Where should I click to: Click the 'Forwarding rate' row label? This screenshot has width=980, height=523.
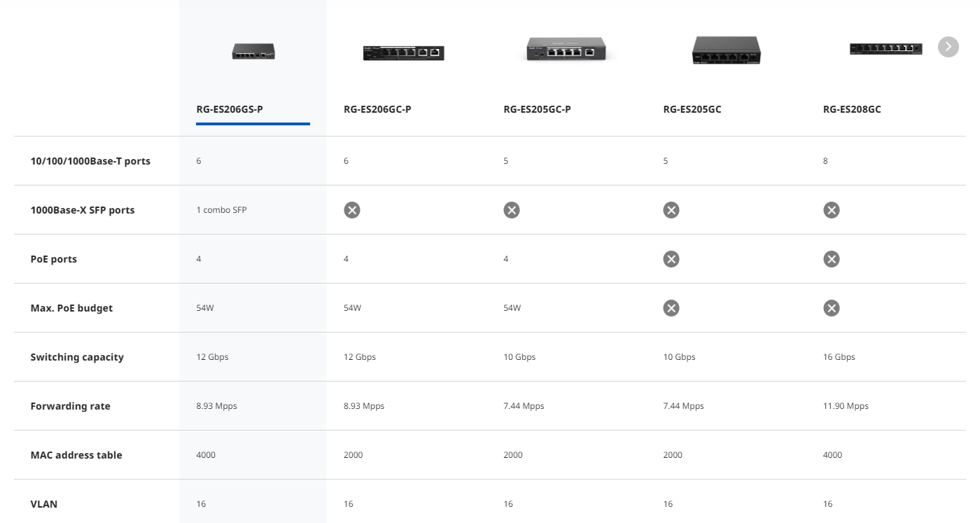pos(70,406)
